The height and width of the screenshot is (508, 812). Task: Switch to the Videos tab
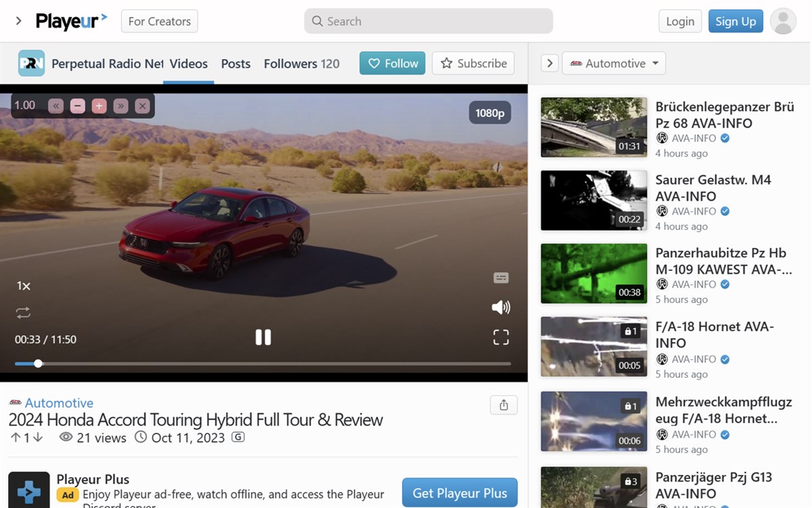click(x=188, y=64)
